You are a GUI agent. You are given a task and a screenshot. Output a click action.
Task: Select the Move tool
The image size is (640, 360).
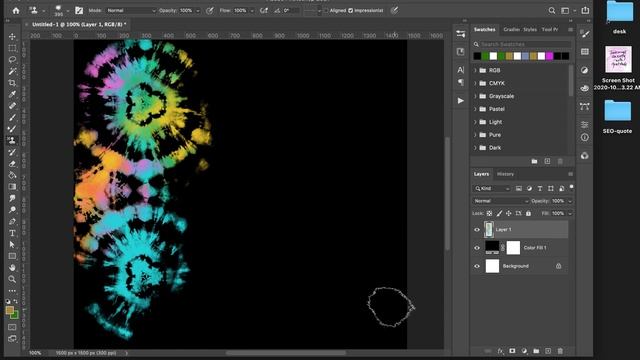(12, 37)
